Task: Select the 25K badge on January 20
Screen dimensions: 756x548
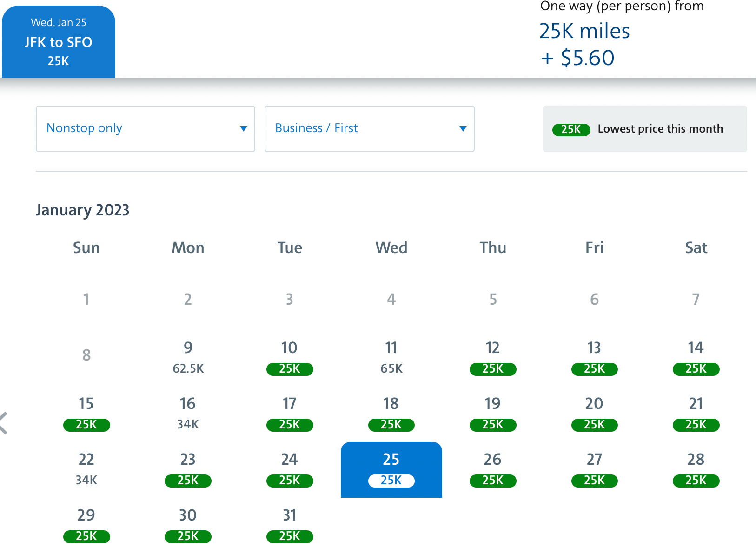Action: coord(594,425)
